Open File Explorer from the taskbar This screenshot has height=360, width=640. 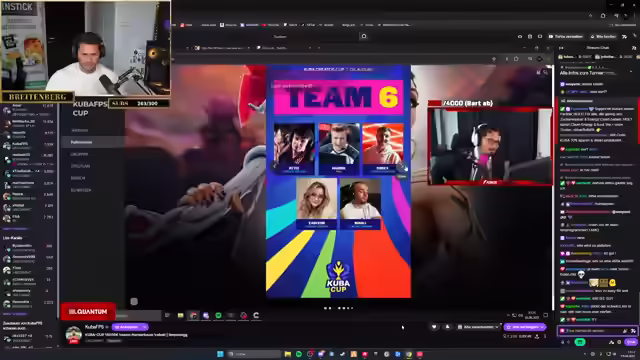[x=288, y=354]
